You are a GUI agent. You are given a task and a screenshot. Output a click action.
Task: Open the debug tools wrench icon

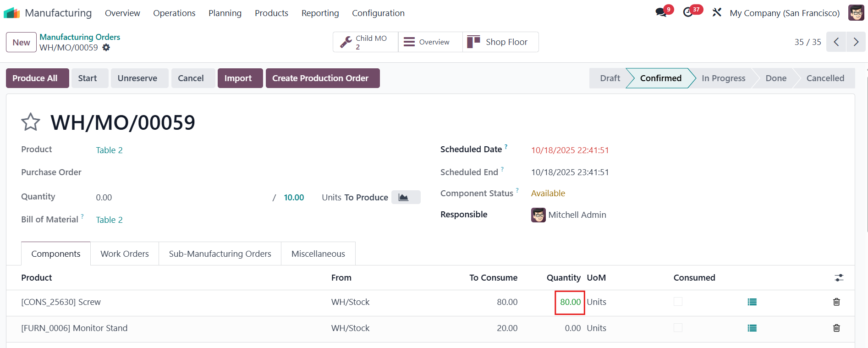click(x=717, y=13)
